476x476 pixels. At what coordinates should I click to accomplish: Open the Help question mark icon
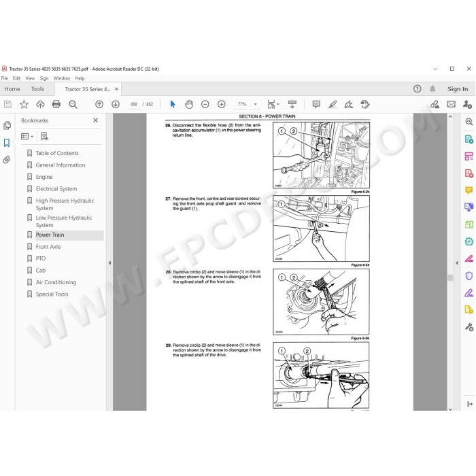tap(418, 88)
